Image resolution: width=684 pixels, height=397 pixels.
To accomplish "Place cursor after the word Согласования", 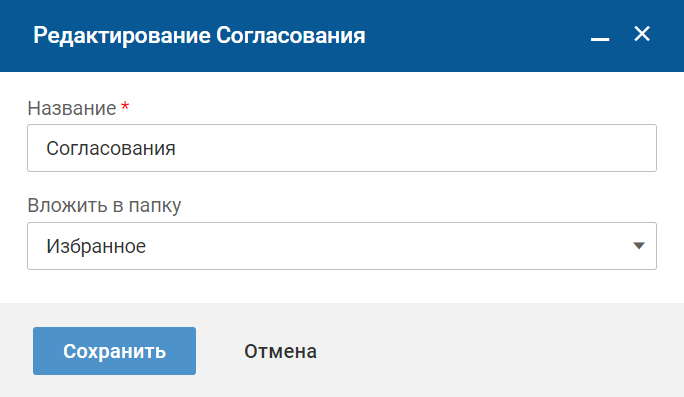I will click(x=176, y=148).
